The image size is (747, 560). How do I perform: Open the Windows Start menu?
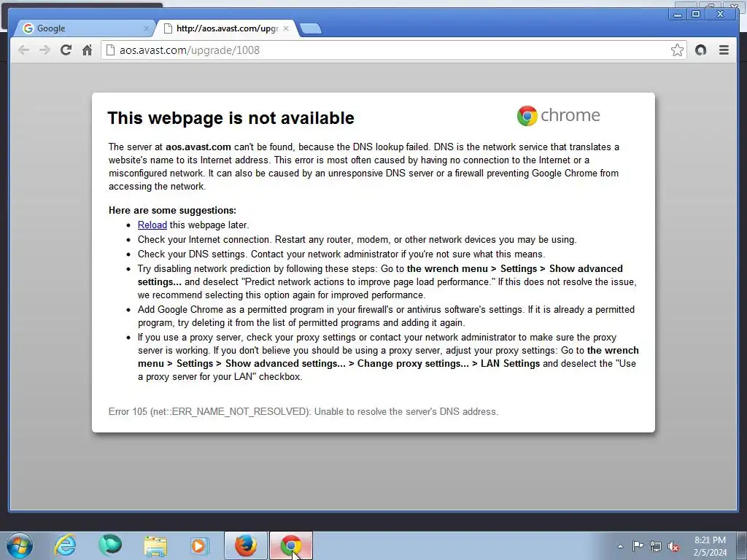point(20,545)
